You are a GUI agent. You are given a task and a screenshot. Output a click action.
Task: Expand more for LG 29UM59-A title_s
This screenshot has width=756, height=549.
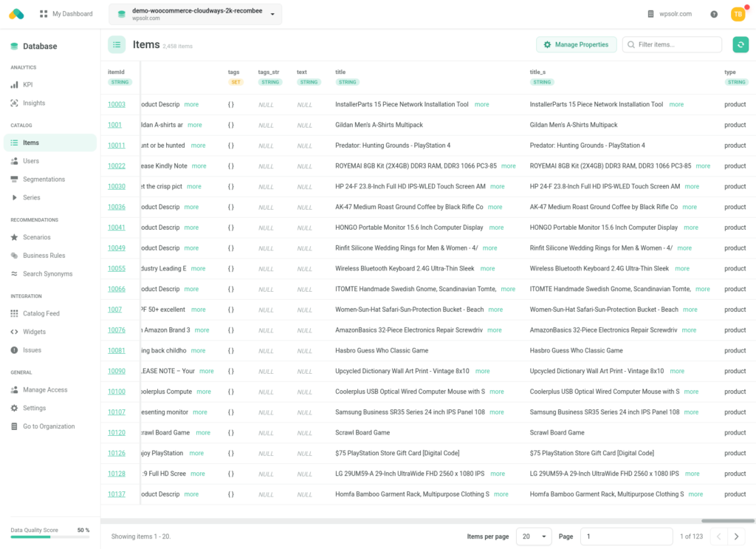(693, 474)
